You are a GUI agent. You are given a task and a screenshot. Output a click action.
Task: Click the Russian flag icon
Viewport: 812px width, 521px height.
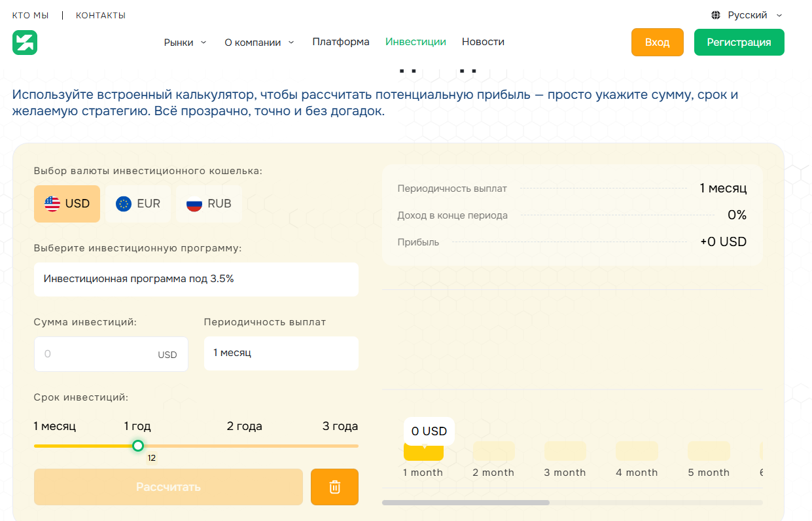[194, 204]
